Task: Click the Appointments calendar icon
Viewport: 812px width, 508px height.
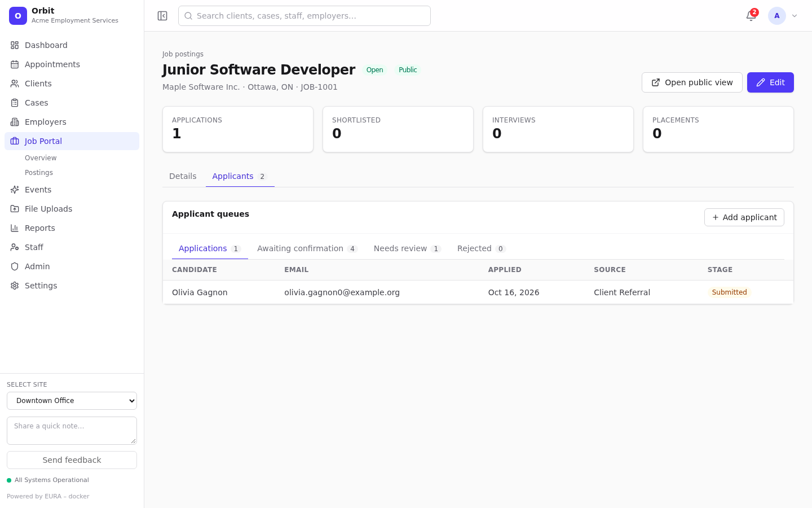Action: pyautogui.click(x=15, y=64)
